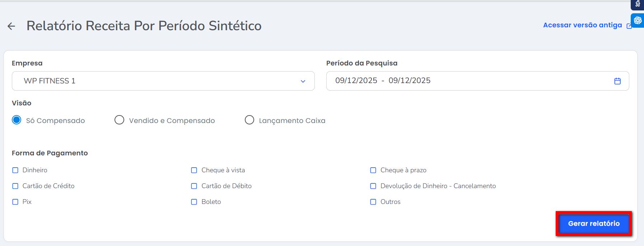This screenshot has height=246, width=644.
Task: Select Lançamento Caixa radio button
Action: click(x=249, y=120)
